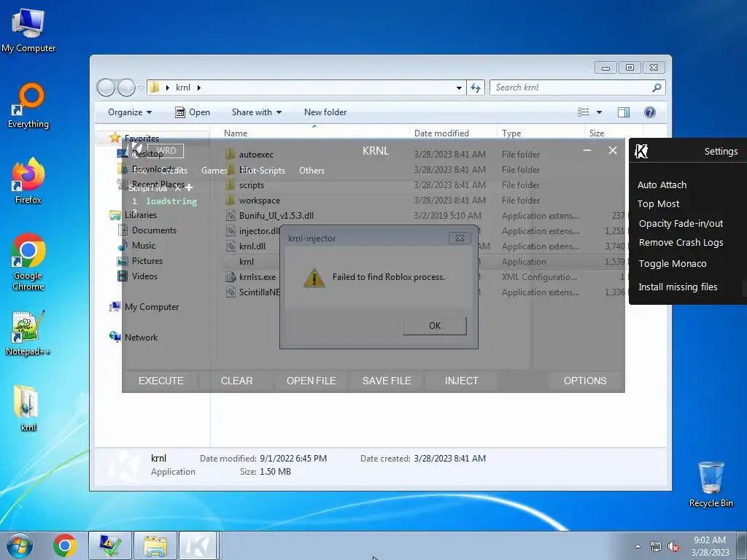Screen dimensions: 747x560
Task: Toggle Auto Attach in Settings panel
Action: point(662,184)
